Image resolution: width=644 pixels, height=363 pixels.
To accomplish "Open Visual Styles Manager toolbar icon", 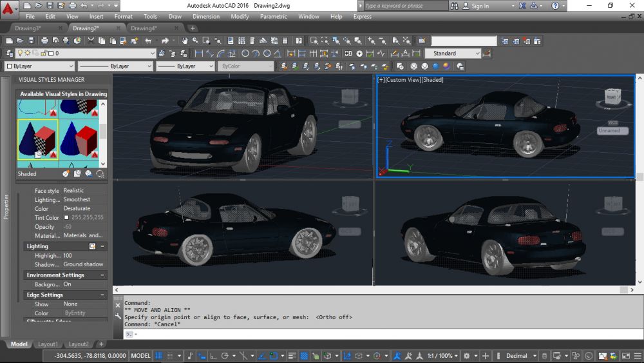I will [x=460, y=66].
